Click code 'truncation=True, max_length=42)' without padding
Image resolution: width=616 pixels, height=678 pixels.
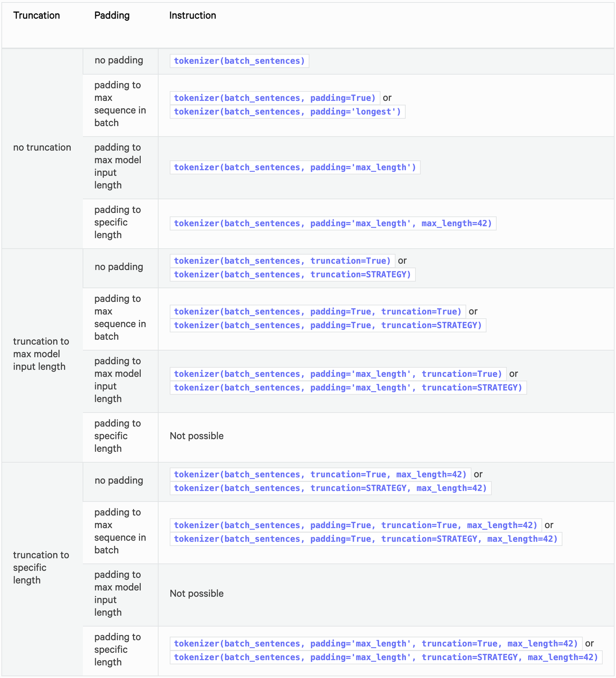click(320, 475)
